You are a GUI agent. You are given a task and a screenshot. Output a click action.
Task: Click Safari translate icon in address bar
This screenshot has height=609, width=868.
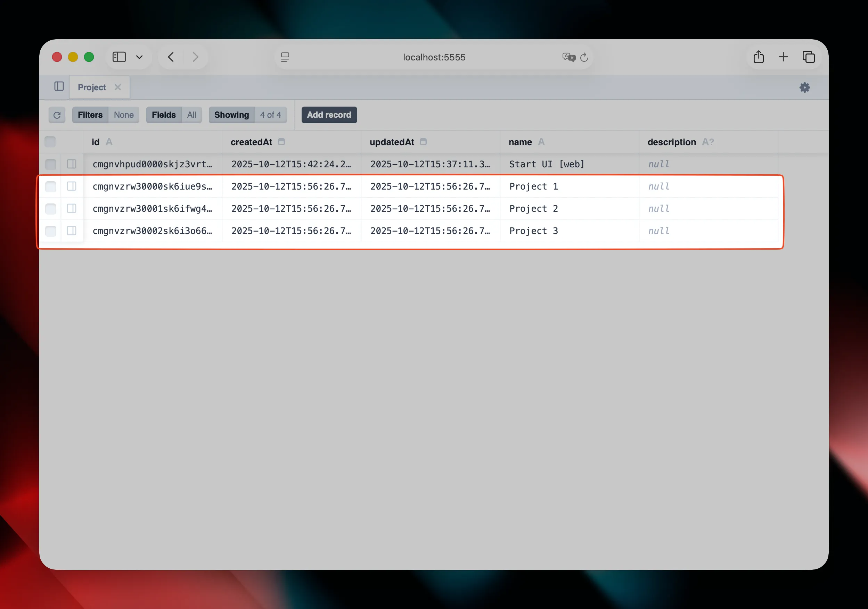click(568, 57)
